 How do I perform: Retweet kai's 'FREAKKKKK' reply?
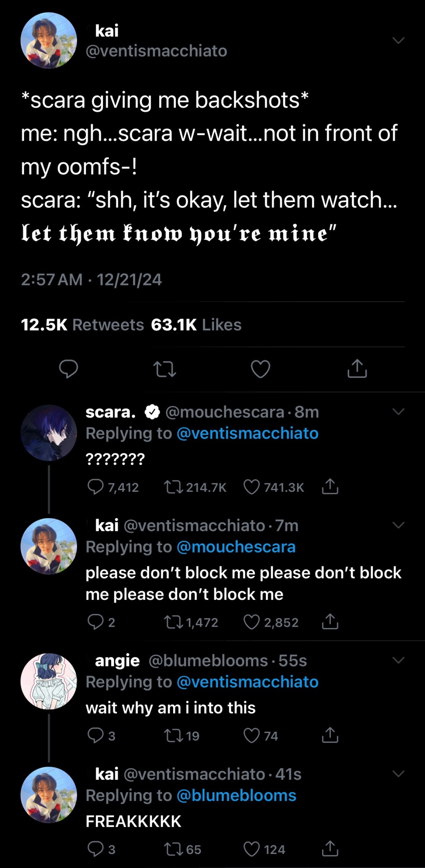173,849
